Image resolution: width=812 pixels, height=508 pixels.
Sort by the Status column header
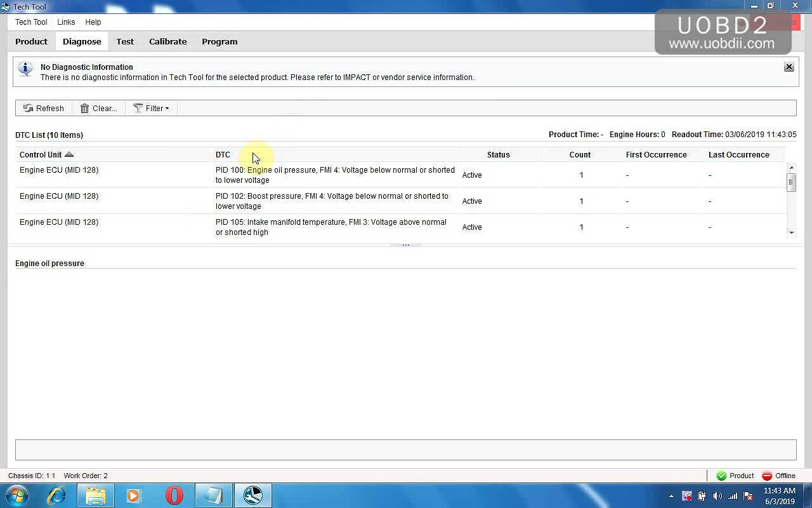(498, 154)
